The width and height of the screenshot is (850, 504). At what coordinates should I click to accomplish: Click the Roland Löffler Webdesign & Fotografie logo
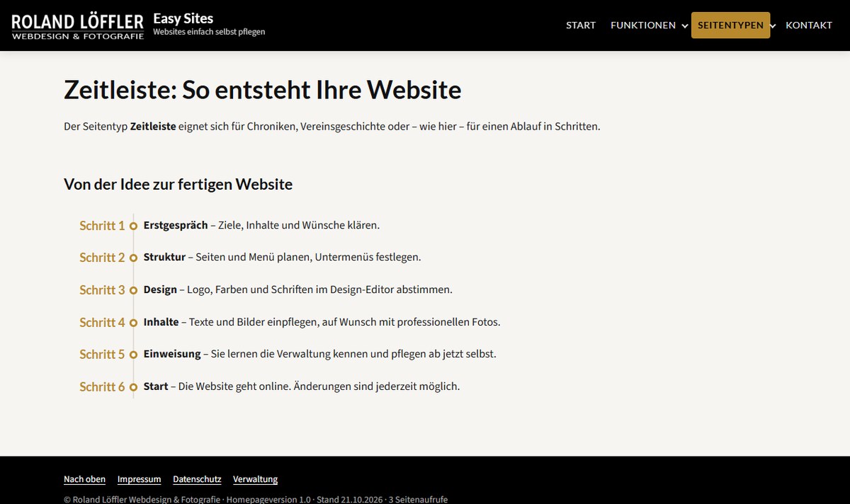[78, 25]
